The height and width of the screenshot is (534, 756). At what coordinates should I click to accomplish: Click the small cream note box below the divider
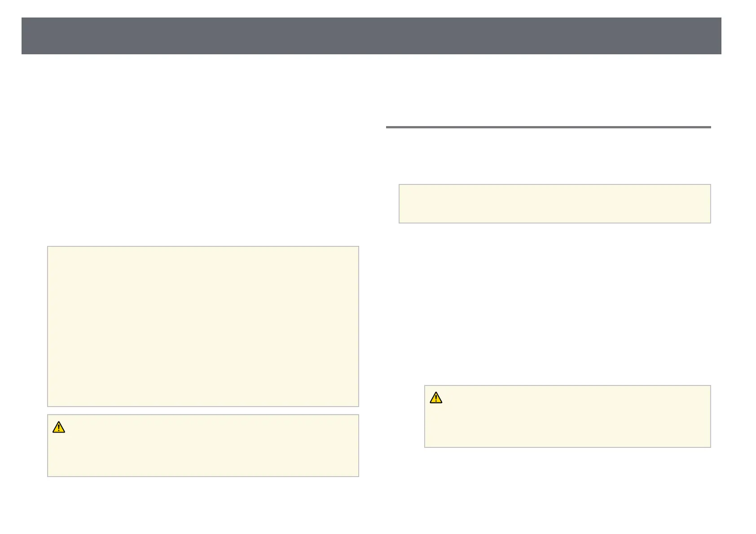(x=555, y=203)
